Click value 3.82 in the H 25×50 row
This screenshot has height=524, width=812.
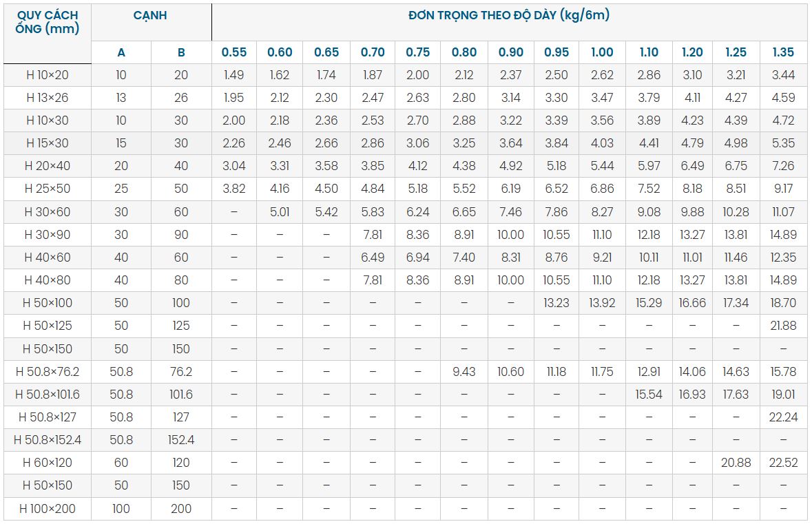click(234, 189)
